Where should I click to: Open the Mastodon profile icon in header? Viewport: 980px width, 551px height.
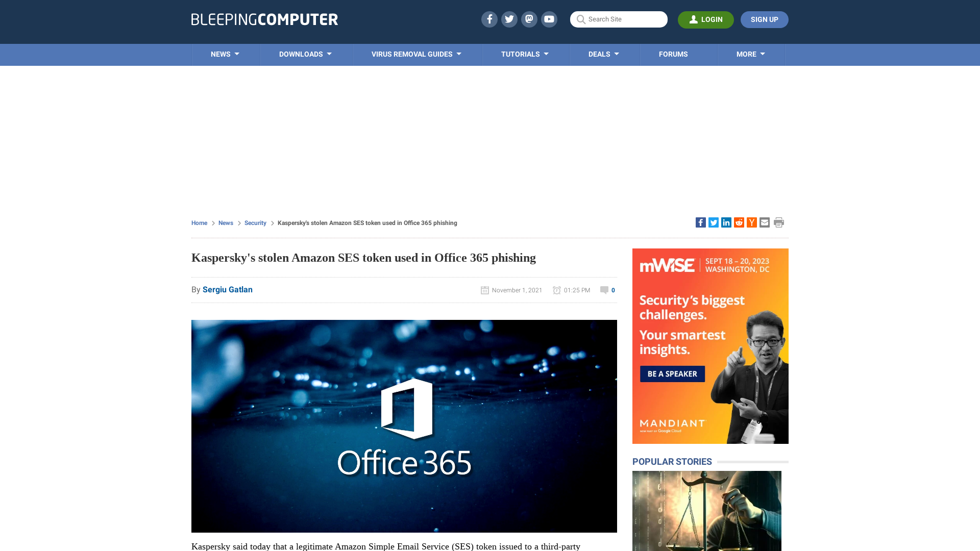(x=529, y=19)
